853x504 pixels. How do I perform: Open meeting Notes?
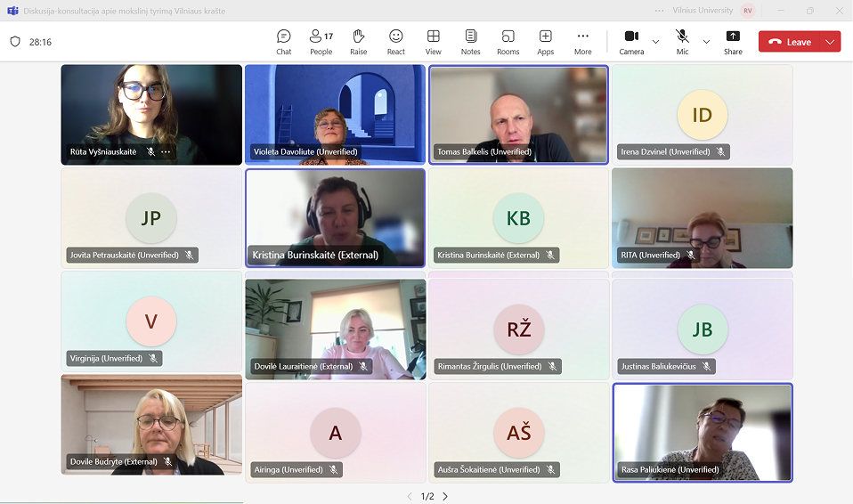pyautogui.click(x=470, y=42)
